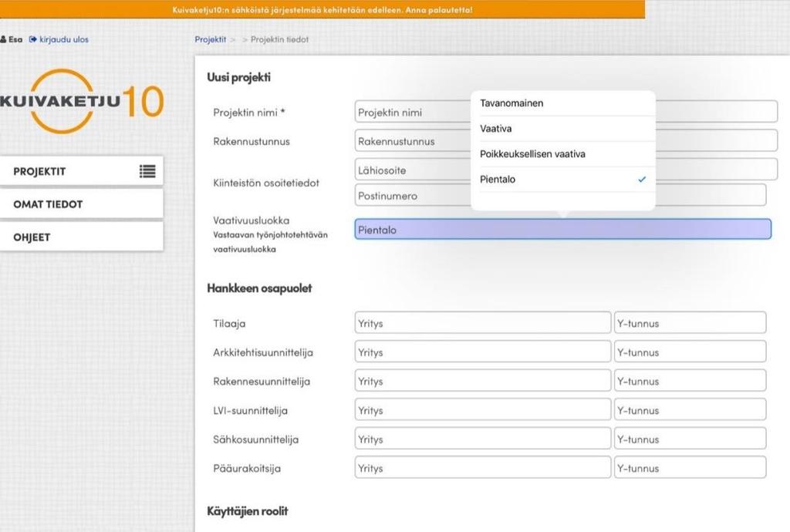Click the Sähkösuunnittelija Yritys field
The height and width of the screenshot is (532, 790).
click(x=483, y=439)
